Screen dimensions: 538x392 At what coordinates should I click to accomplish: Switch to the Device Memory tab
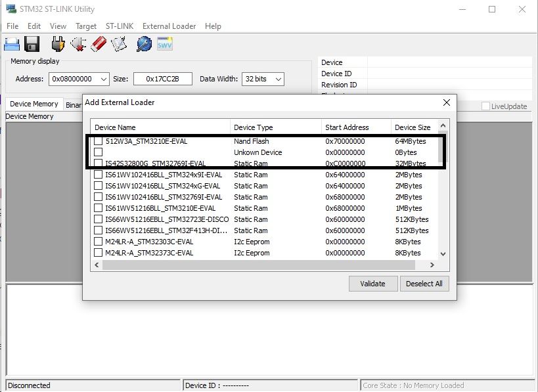point(34,104)
